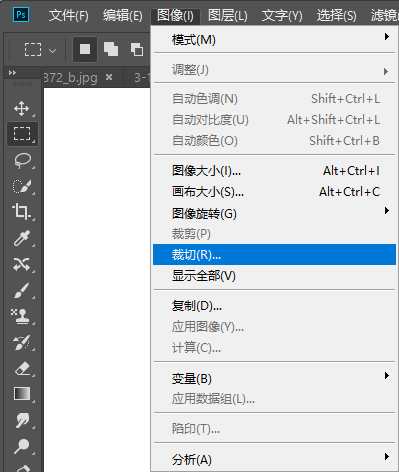Open the 滤镜 menu
Viewport: 399px width, 472px height.
[384, 15]
